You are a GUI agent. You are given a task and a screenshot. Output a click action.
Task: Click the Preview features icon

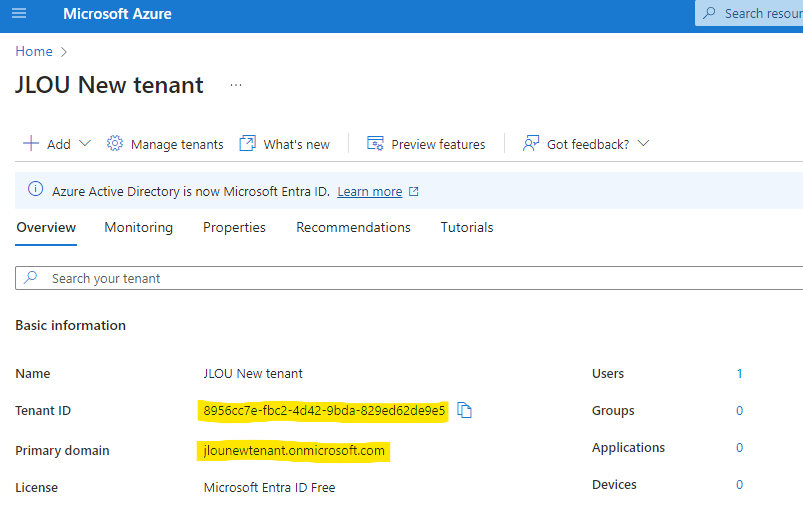point(375,143)
